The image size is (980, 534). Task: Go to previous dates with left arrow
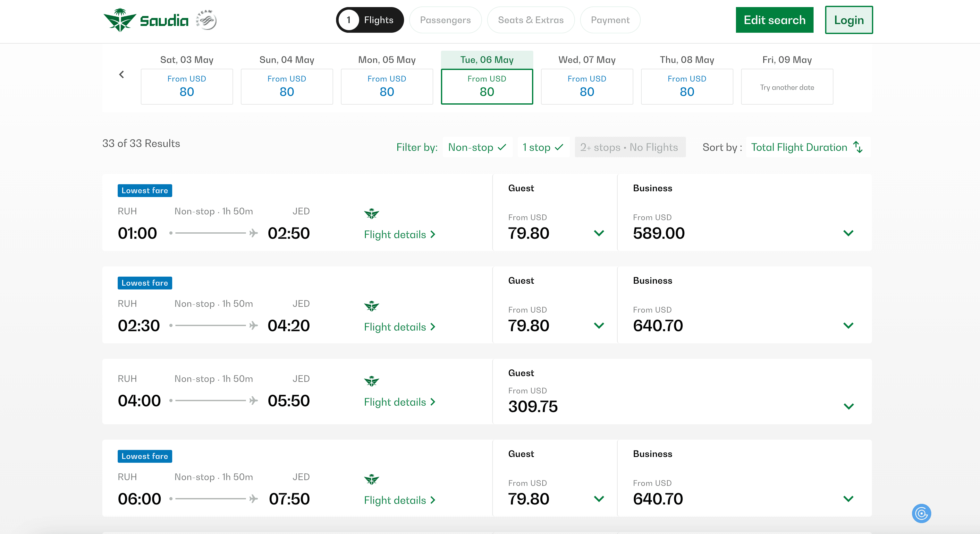(121, 74)
